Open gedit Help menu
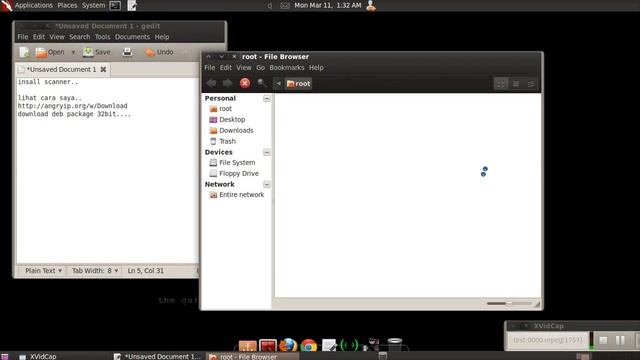Image resolution: width=640 pixels, height=360 pixels. [x=162, y=37]
